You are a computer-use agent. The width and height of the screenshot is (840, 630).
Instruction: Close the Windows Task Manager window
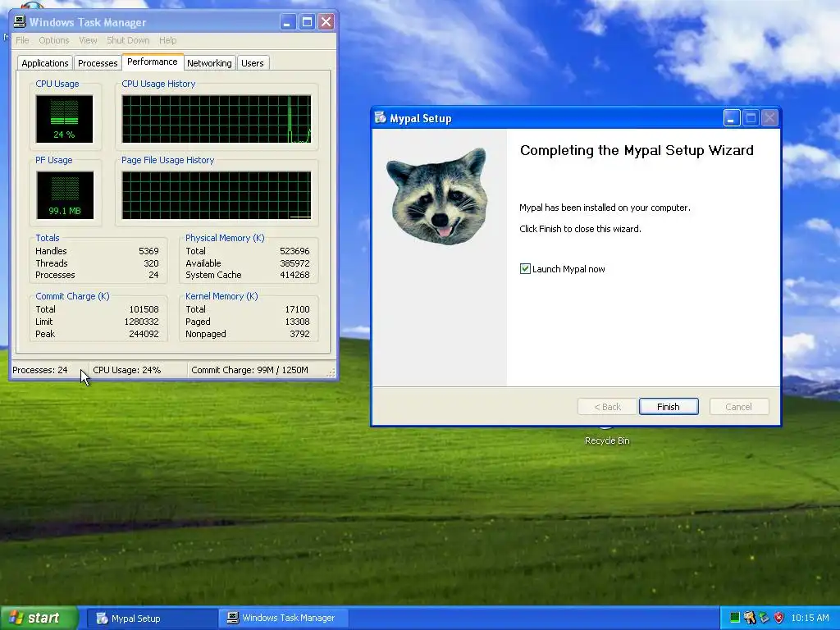(326, 22)
